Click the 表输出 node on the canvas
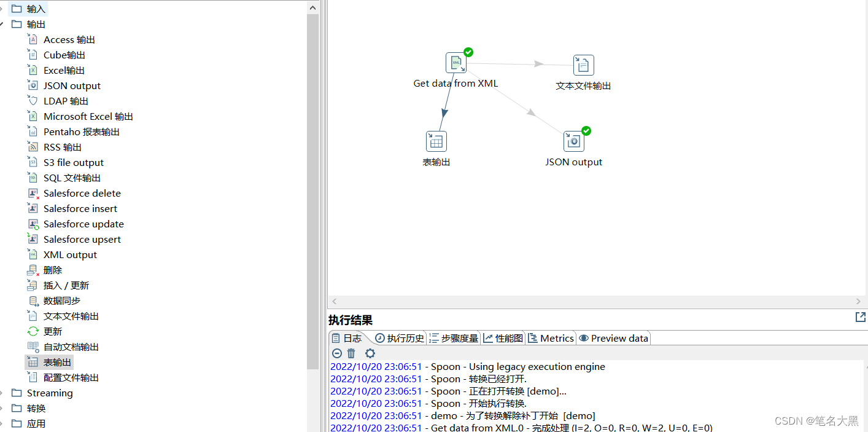The image size is (868, 432). (436, 141)
